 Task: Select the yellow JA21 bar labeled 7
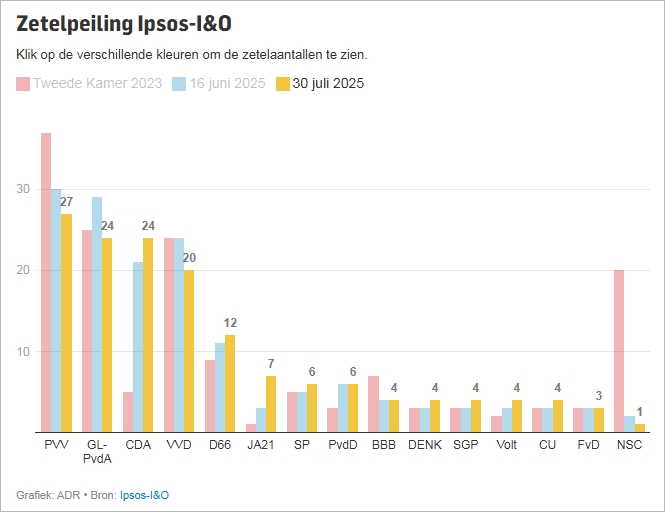click(x=271, y=404)
